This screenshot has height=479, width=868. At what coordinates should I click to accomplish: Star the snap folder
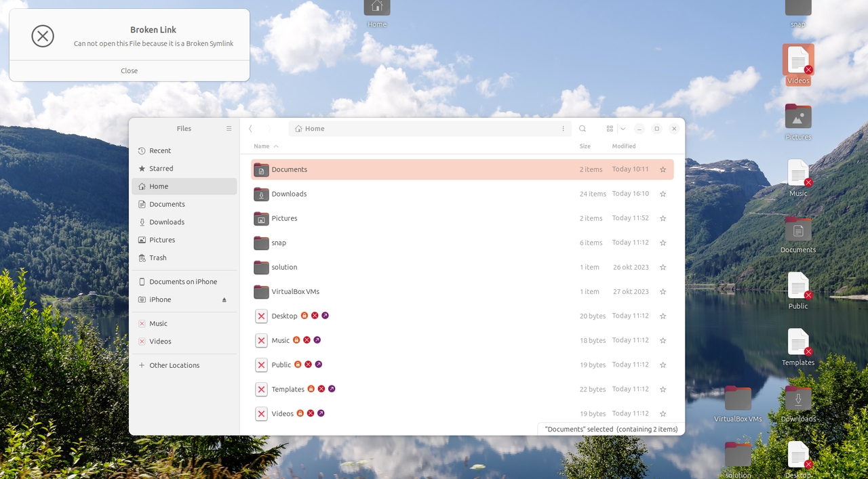coord(663,243)
